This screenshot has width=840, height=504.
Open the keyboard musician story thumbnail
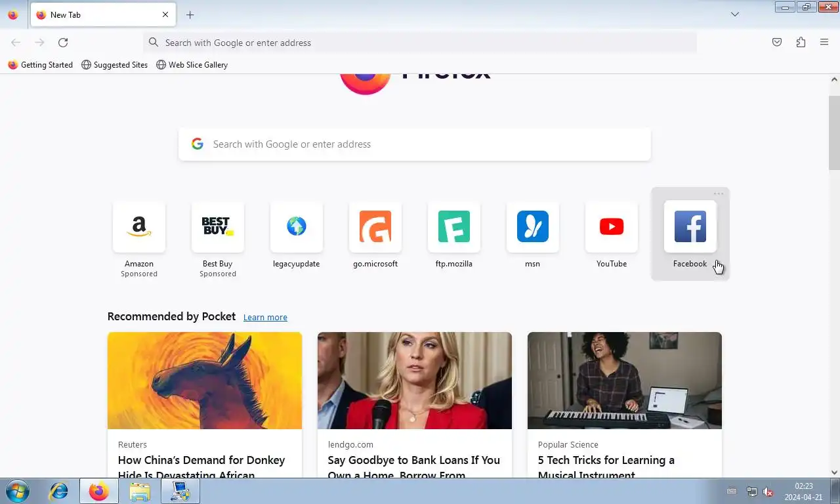tap(625, 381)
